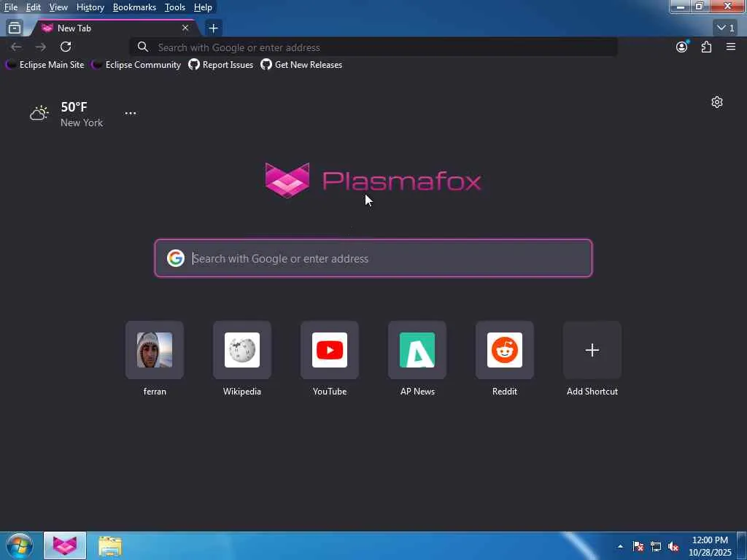Open the Tools menu
Screen dimensions: 747x560
pos(175,7)
